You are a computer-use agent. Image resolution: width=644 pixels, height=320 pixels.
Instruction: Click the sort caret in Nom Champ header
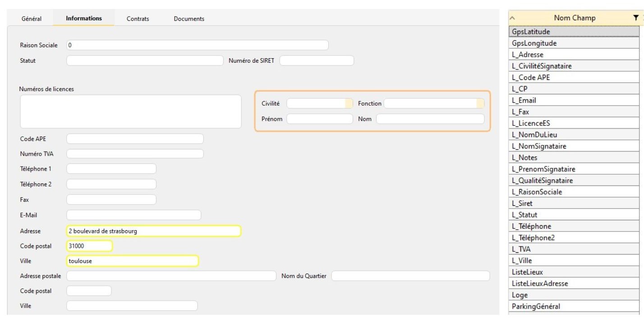[512, 19]
